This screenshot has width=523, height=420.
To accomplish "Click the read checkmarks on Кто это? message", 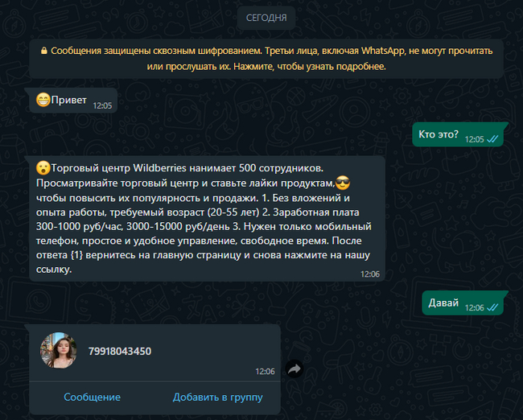I will [492, 139].
